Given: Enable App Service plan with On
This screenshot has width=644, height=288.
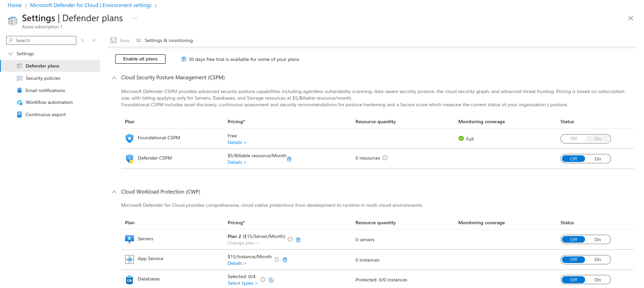Looking at the screenshot, I should [598, 260].
